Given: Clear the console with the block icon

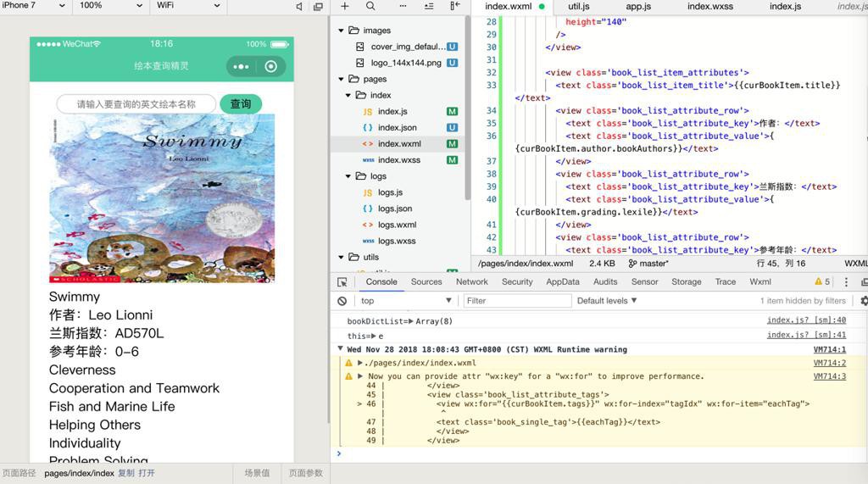Looking at the screenshot, I should pyautogui.click(x=342, y=301).
